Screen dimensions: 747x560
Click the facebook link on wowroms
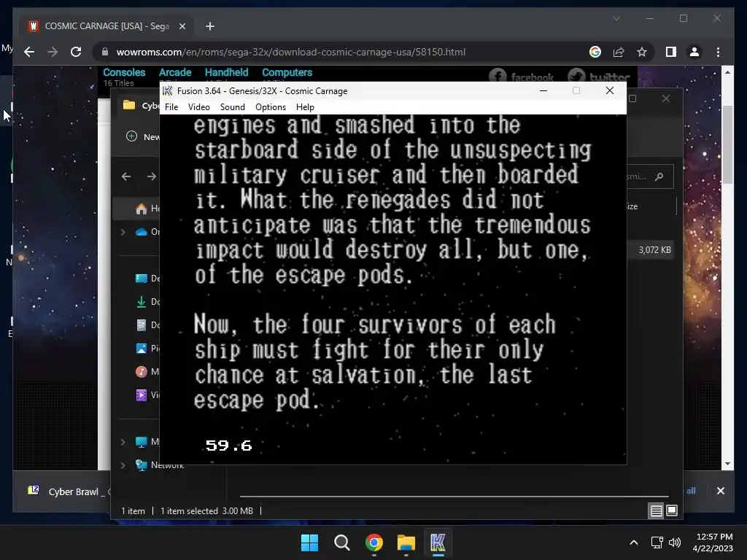521,76
